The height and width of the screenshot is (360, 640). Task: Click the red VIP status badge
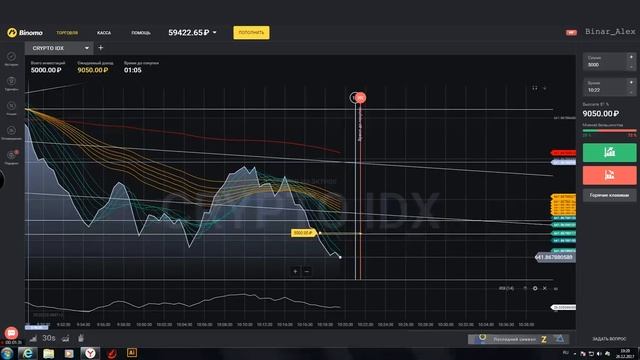[571, 33]
